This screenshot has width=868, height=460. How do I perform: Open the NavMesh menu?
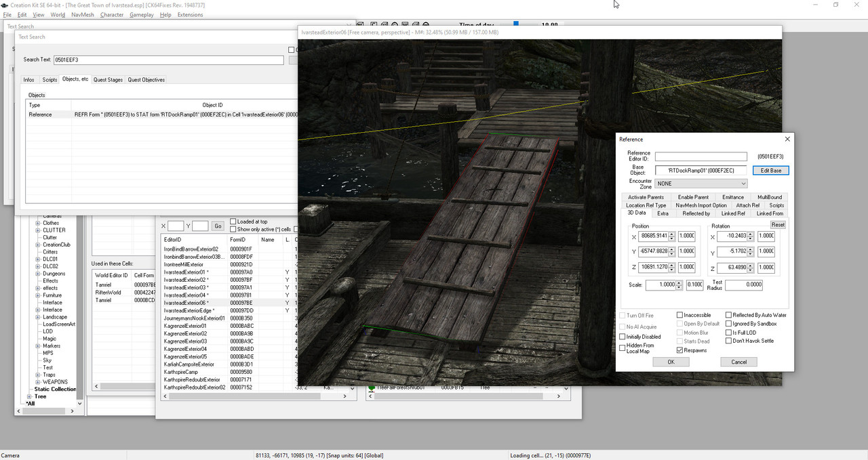tap(83, 14)
